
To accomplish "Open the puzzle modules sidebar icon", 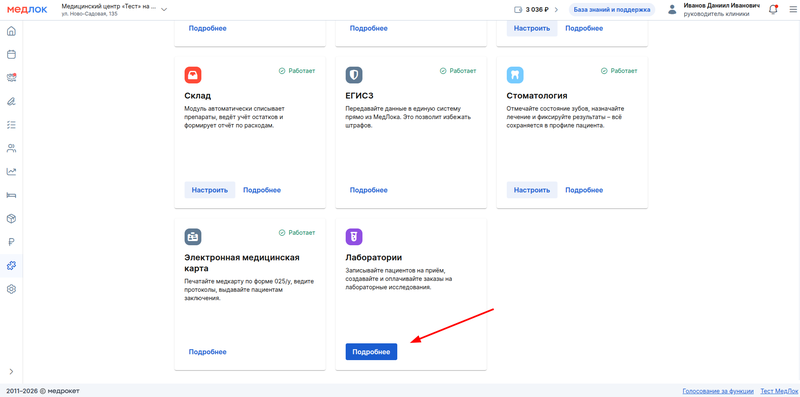I will point(11,265).
